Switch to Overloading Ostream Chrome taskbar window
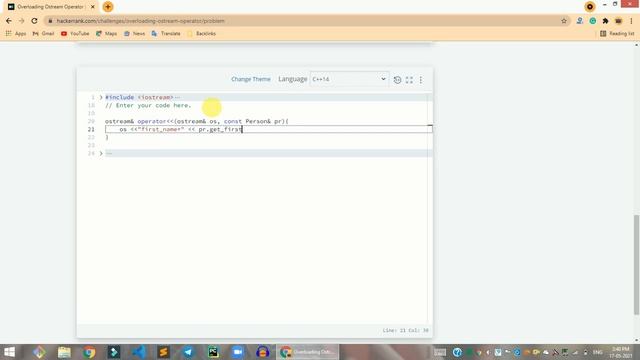 point(307,352)
